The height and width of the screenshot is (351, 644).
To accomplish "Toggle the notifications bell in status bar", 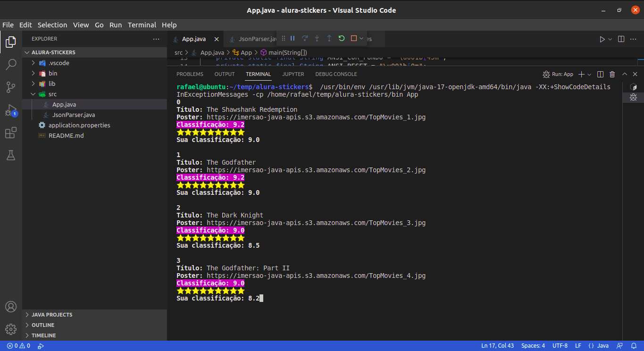I will [x=635, y=345].
